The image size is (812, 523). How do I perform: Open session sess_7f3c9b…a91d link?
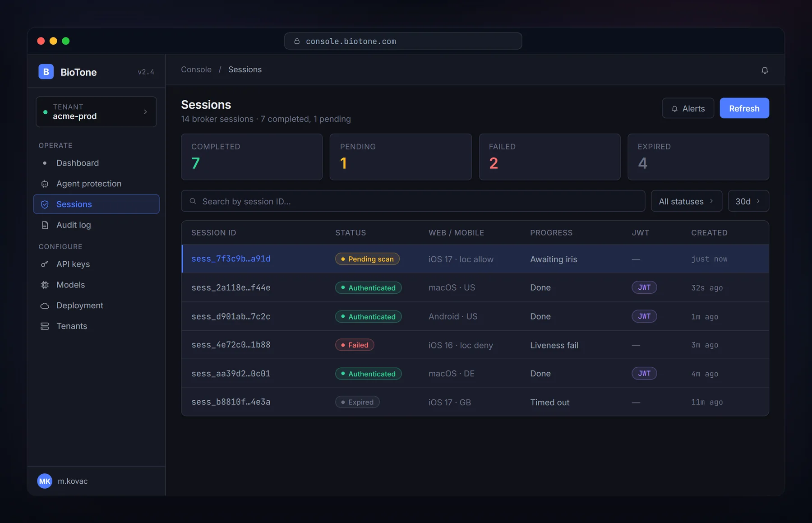231,259
